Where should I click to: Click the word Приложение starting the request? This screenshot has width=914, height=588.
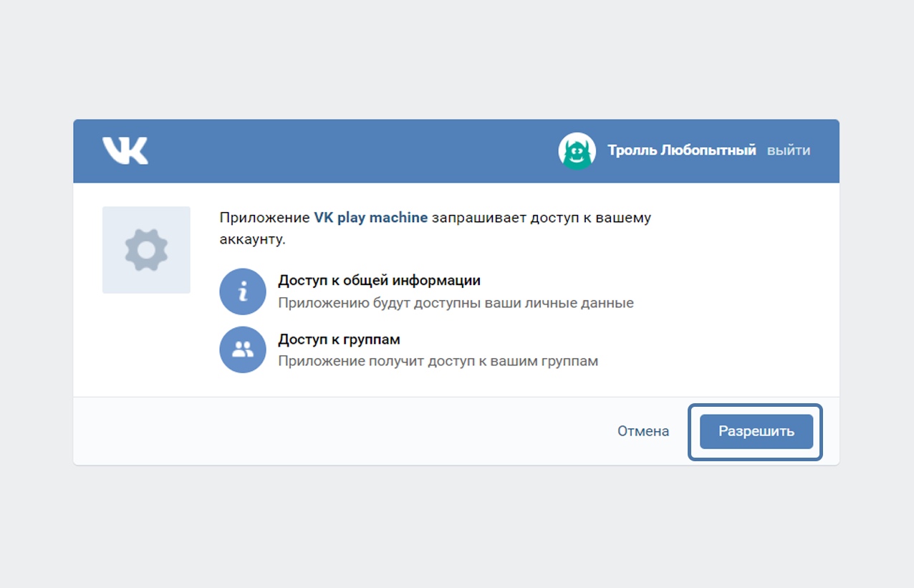click(x=264, y=218)
